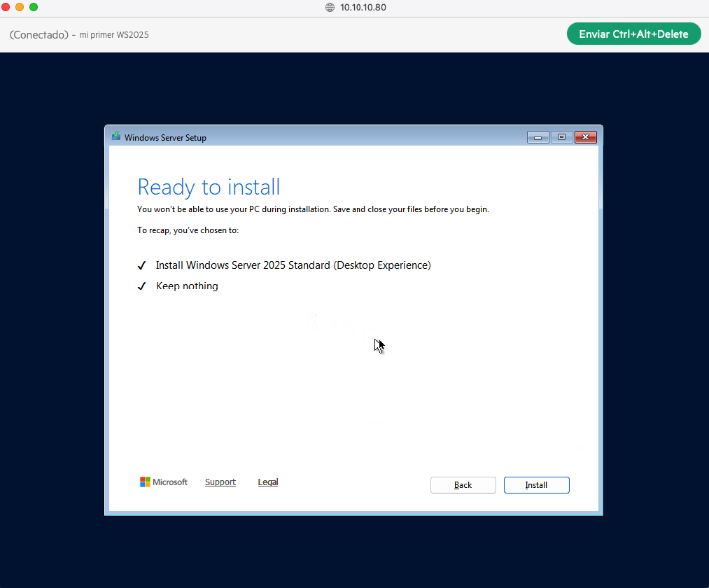Click the green macOS fullscreen dot
The height and width of the screenshot is (588, 709).
[x=32, y=7]
